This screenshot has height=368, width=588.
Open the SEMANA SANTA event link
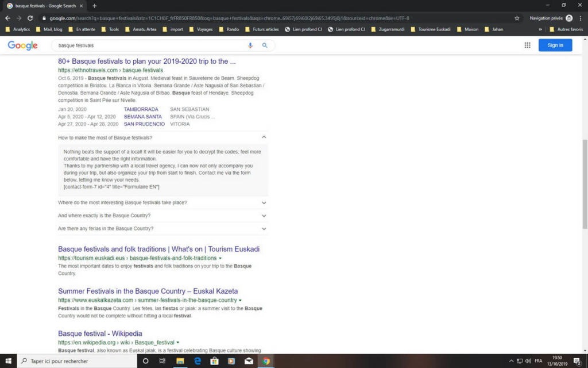142,117
